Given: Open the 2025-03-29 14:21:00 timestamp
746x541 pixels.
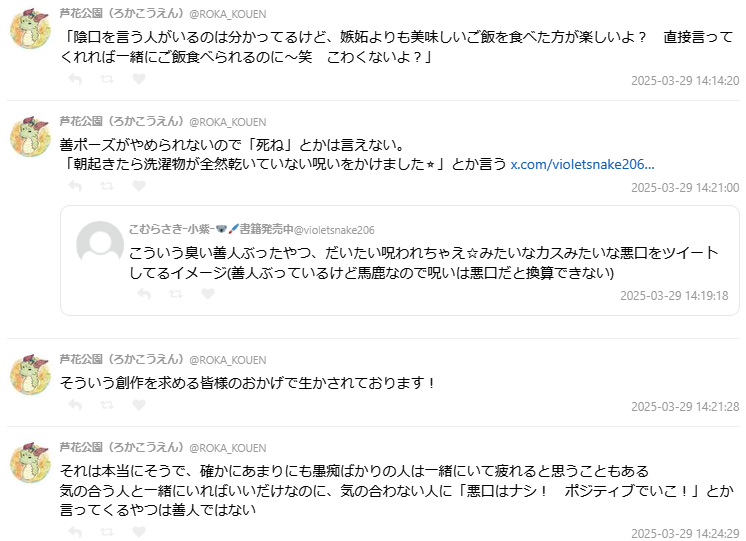Looking at the screenshot, I should click(685, 187).
